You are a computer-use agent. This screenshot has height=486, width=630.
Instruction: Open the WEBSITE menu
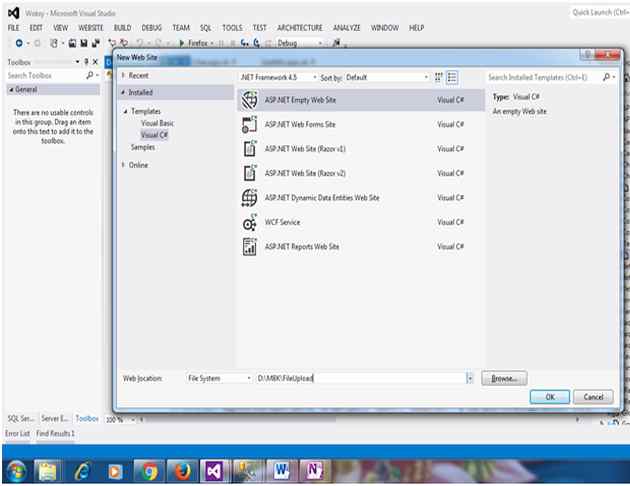coord(90,28)
